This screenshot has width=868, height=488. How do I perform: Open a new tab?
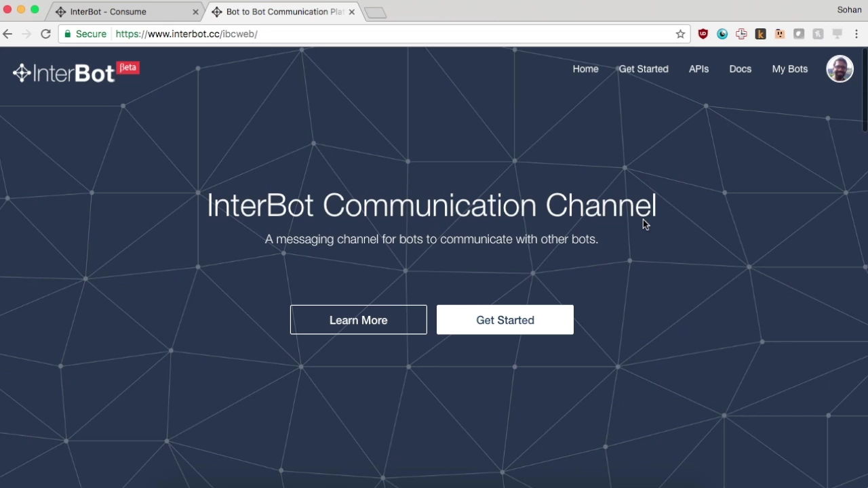[375, 12]
